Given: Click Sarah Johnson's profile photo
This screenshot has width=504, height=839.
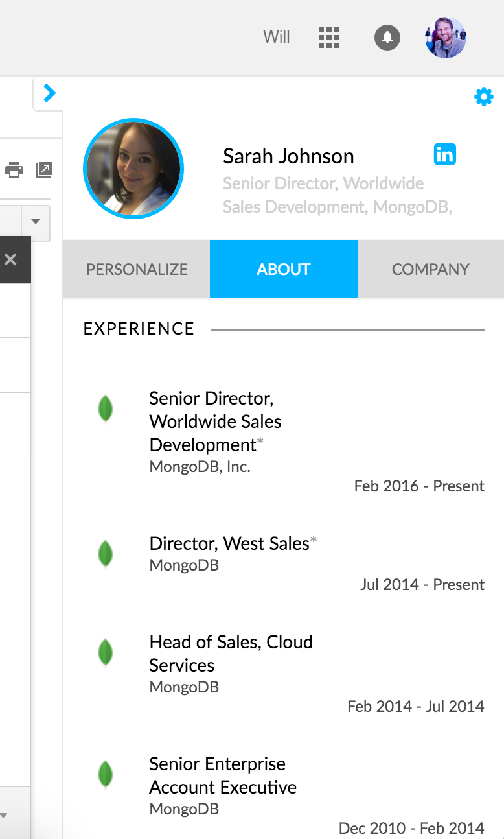Looking at the screenshot, I should 133,169.
